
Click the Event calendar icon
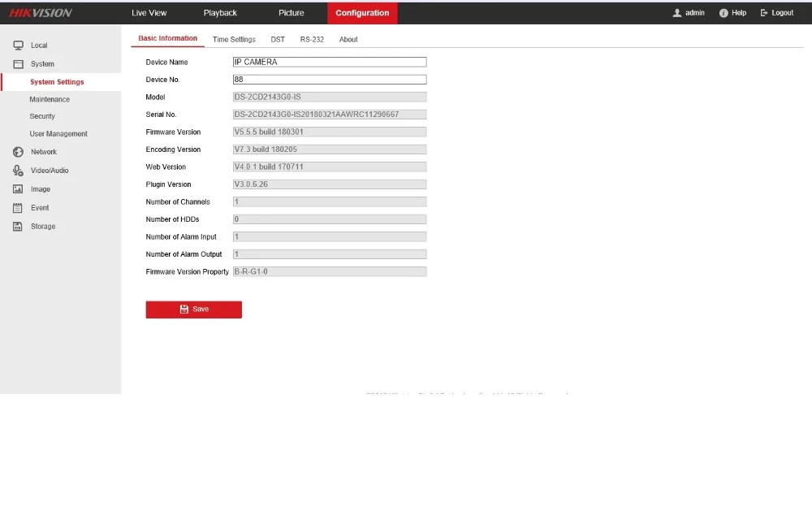point(18,208)
